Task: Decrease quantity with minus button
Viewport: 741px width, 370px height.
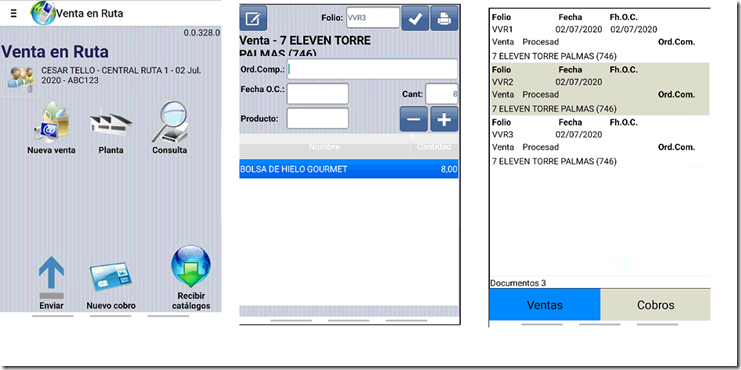Action: coord(414,119)
